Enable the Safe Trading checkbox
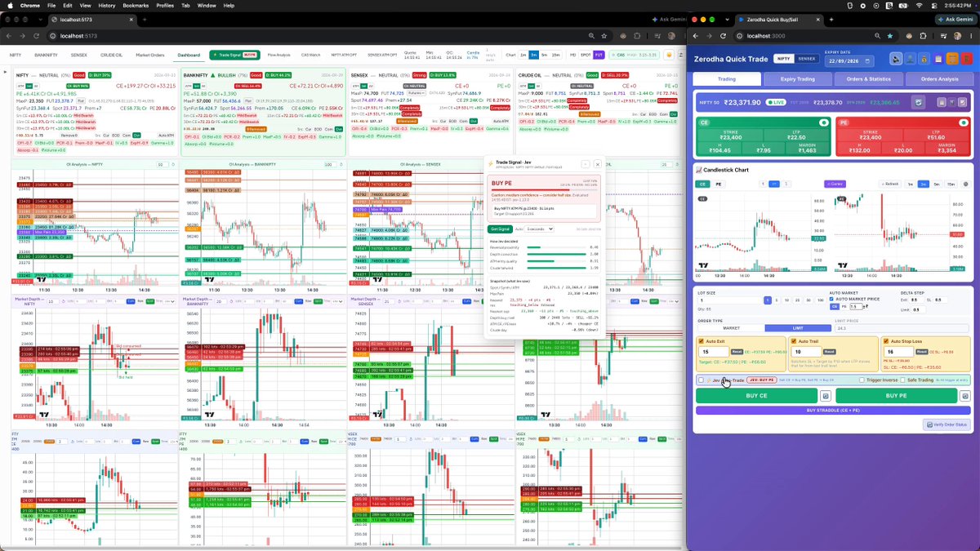Image resolution: width=980 pixels, height=551 pixels. pos(902,380)
